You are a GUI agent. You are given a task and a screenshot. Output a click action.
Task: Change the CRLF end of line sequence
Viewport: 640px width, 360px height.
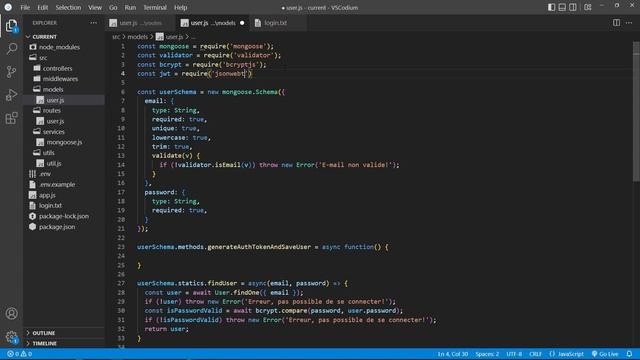535,354
